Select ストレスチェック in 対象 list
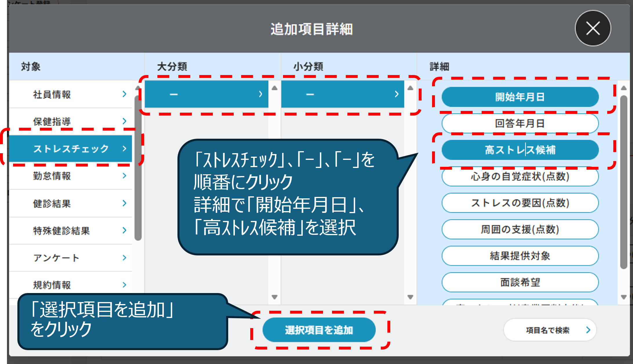Viewport: 633px width, 364px height. coord(71,149)
